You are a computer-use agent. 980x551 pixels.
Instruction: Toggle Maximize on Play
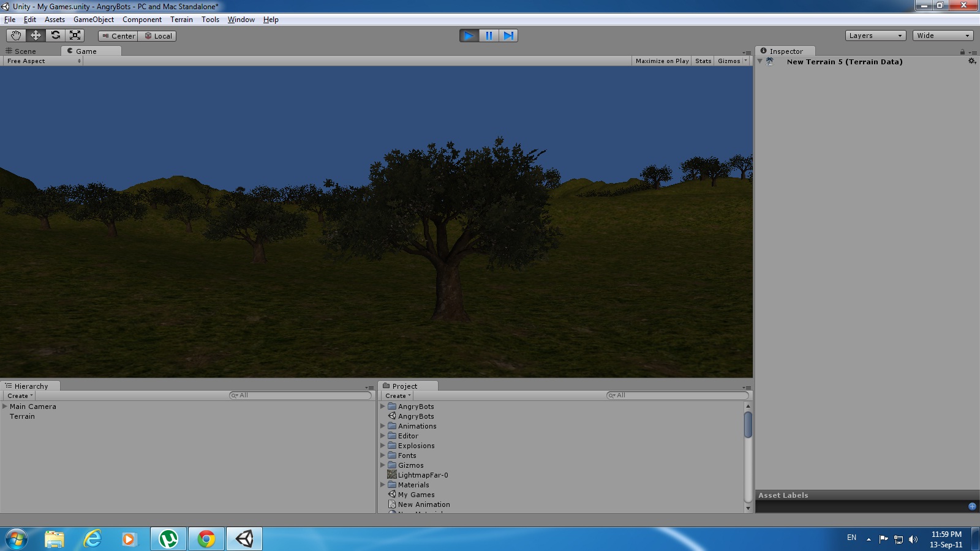tap(661, 61)
